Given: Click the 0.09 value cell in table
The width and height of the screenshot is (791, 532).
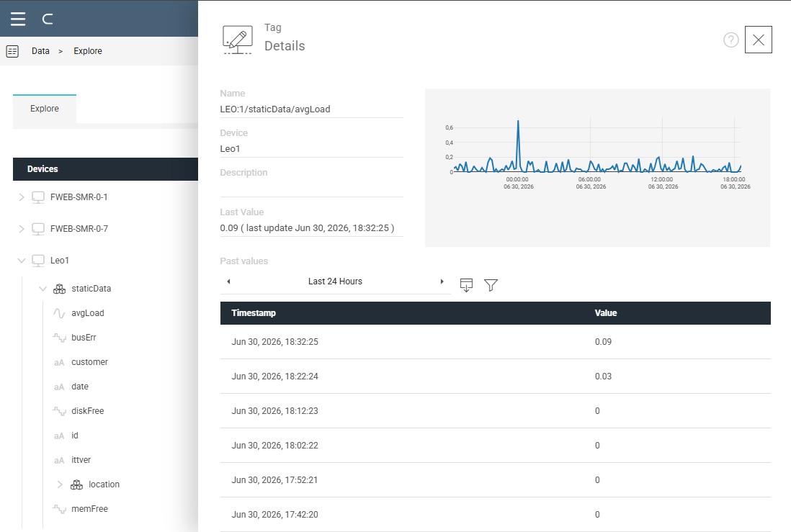Looking at the screenshot, I should click(603, 342).
